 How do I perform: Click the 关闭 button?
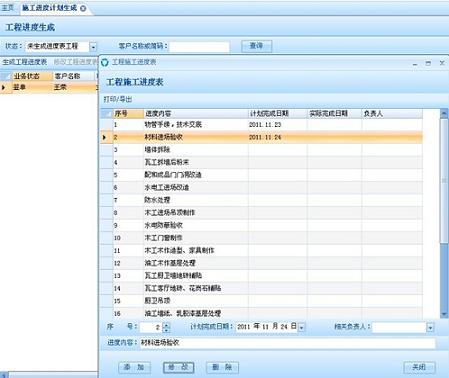pos(419,367)
